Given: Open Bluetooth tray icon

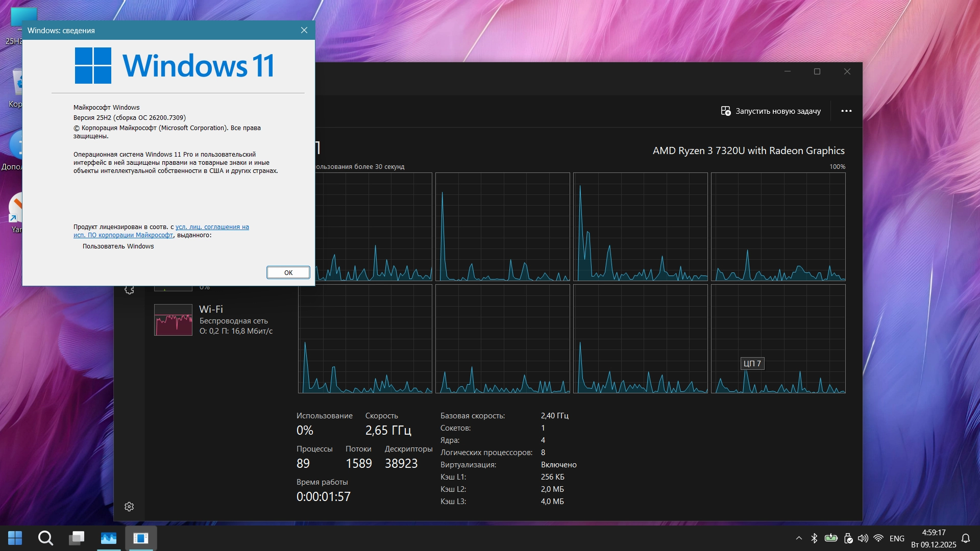Looking at the screenshot, I should click(814, 538).
